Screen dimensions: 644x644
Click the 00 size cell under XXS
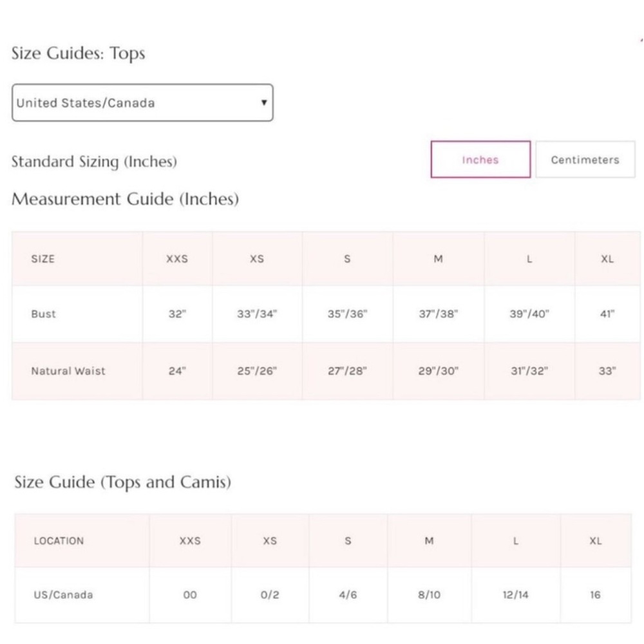coord(190,594)
